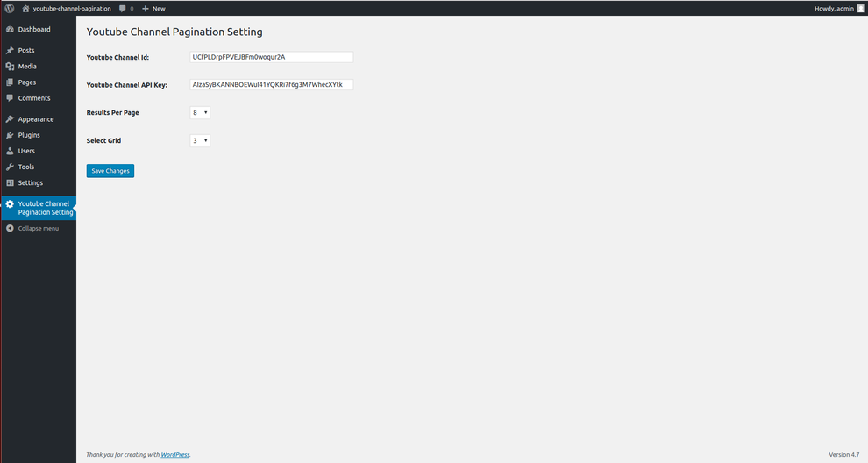
Task: Focus the Youtube Channel API Key field
Action: pos(271,85)
